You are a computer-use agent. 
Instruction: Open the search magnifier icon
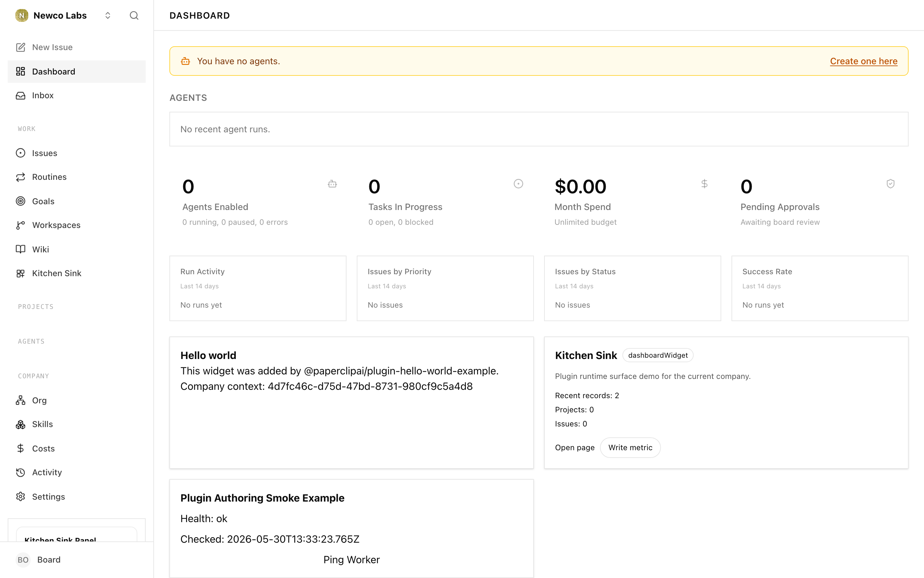[x=134, y=15]
